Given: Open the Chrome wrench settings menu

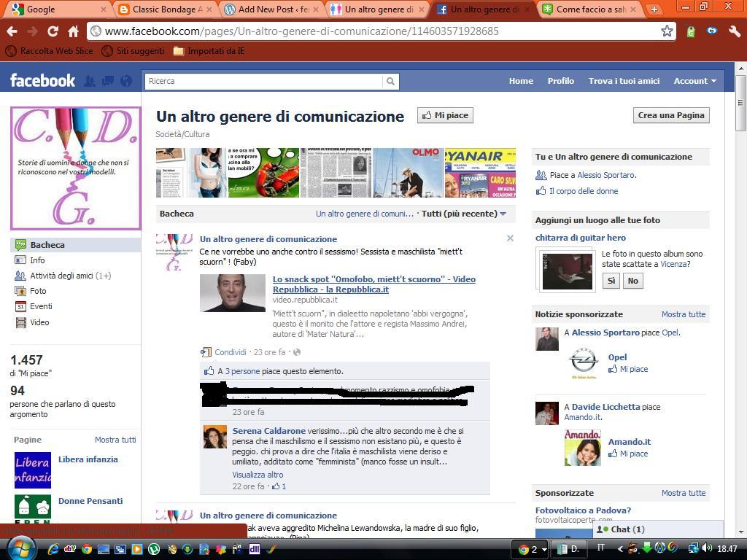Looking at the screenshot, I should click(x=734, y=31).
